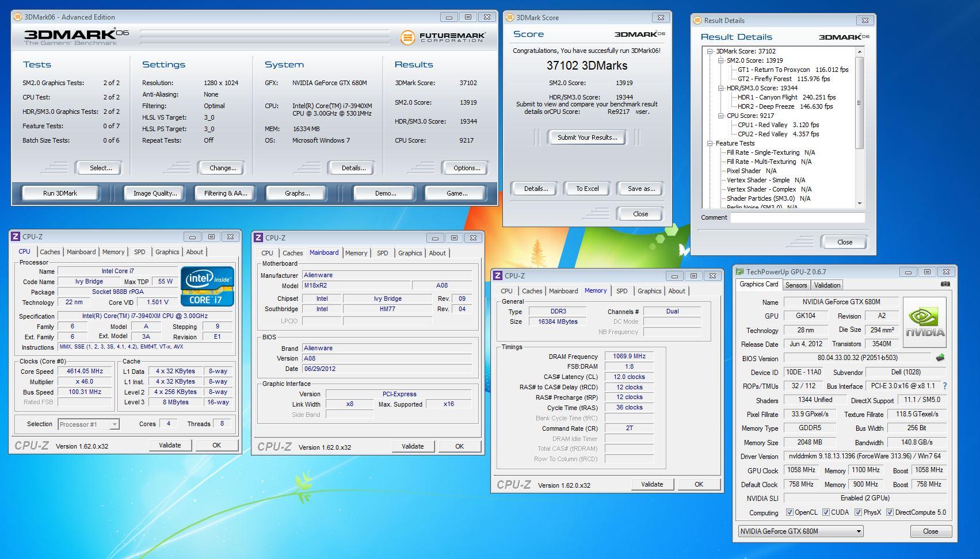Click into the Comment input field
This screenshot has width=980, height=559.
tap(797, 217)
